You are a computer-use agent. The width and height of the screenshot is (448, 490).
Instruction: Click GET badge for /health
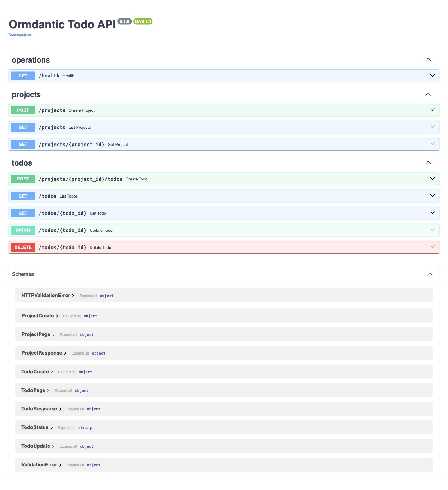[23, 76]
